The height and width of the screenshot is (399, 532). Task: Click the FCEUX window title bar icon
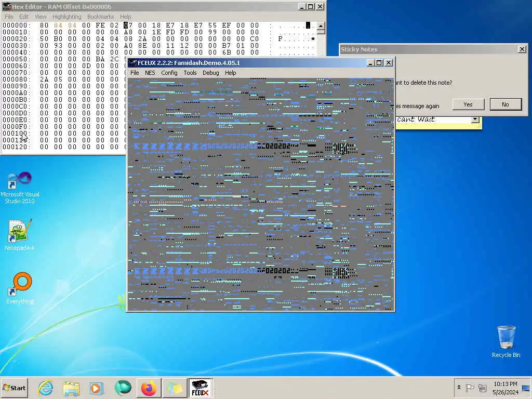pos(132,63)
